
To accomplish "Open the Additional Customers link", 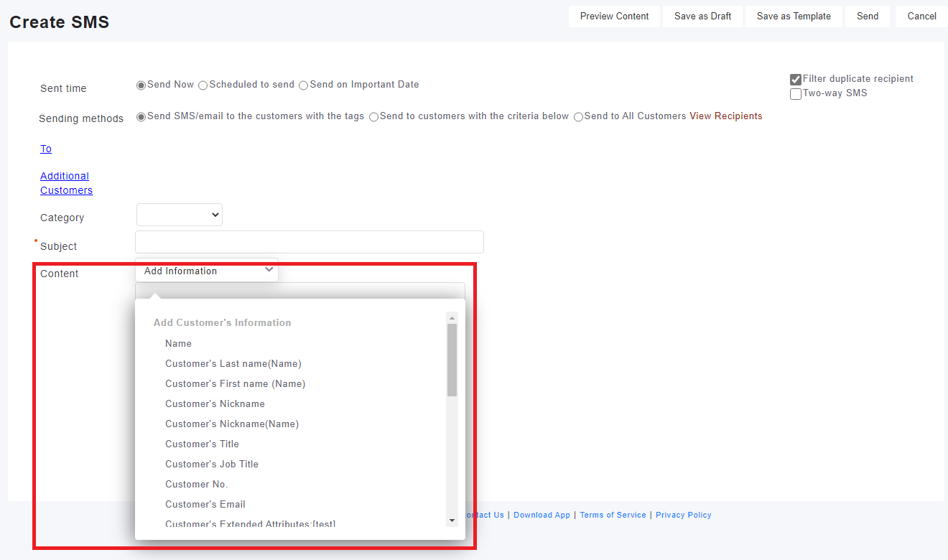I will 65,183.
